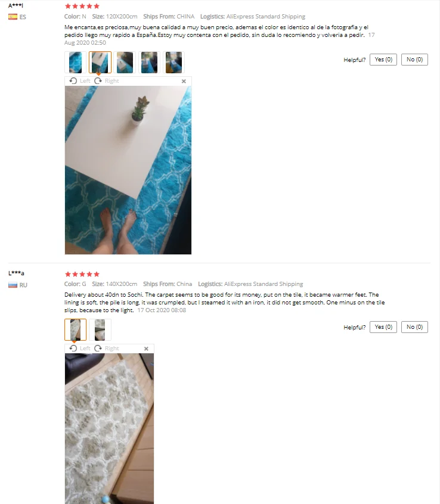The height and width of the screenshot is (504, 440).
Task: Rotate the blue rug photo right
Action: [107, 81]
